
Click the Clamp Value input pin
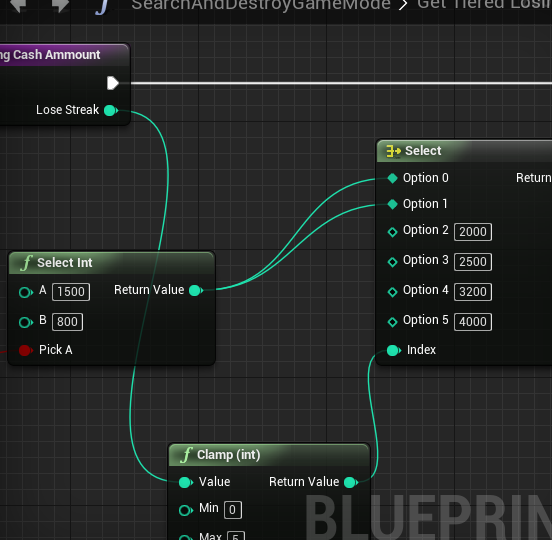(186, 482)
